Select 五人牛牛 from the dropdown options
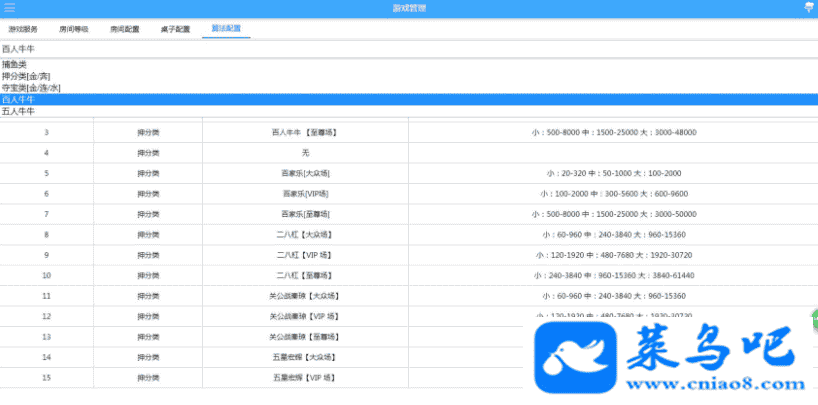 click(x=18, y=111)
